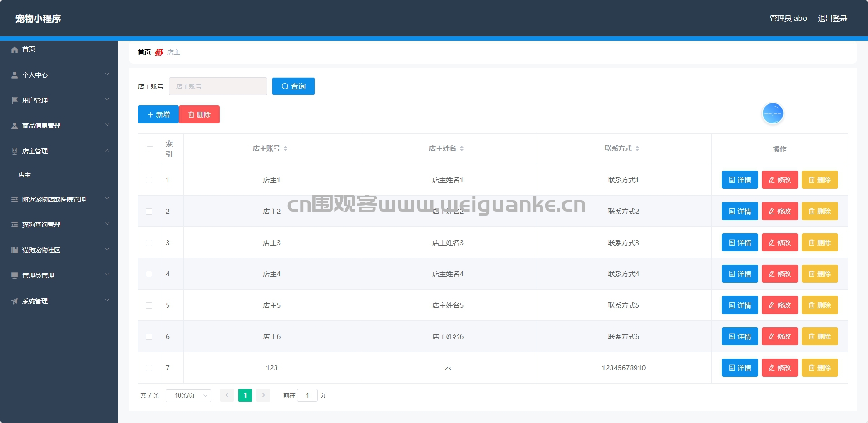
Task: Click the 12345678910 contact cell
Action: [624, 368]
